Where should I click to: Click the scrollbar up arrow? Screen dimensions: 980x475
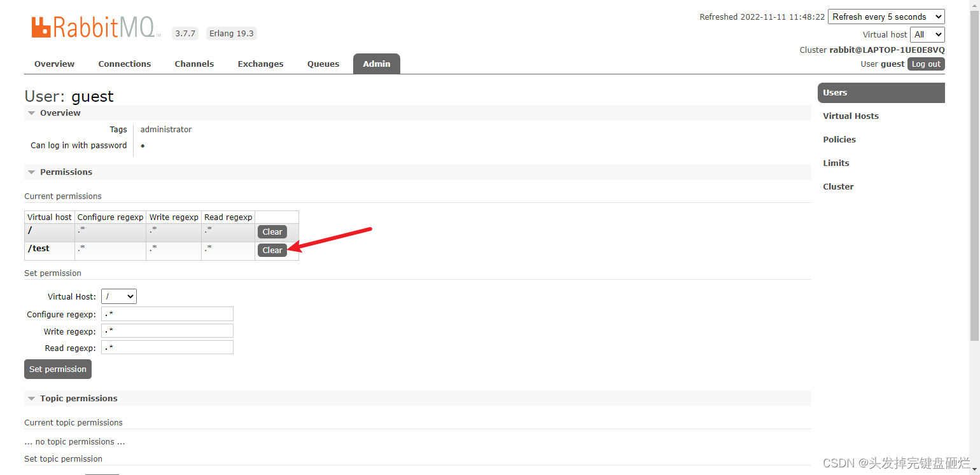(x=974, y=5)
